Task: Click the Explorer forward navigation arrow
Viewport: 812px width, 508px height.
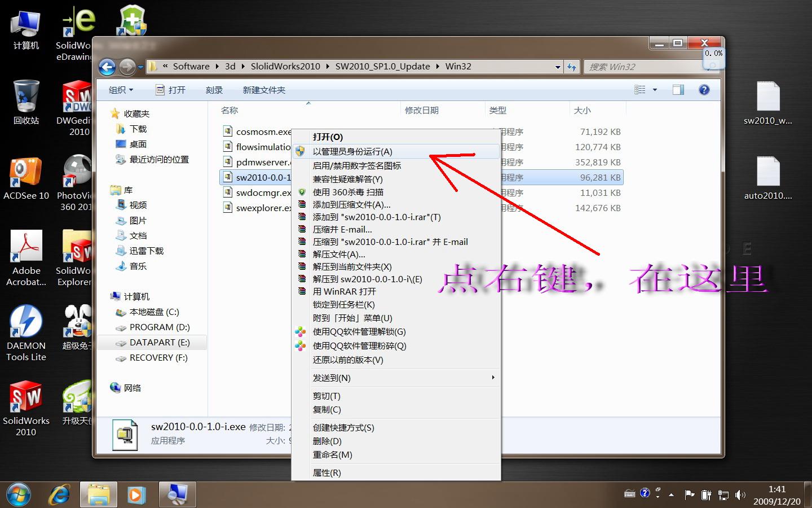Action: [127, 67]
